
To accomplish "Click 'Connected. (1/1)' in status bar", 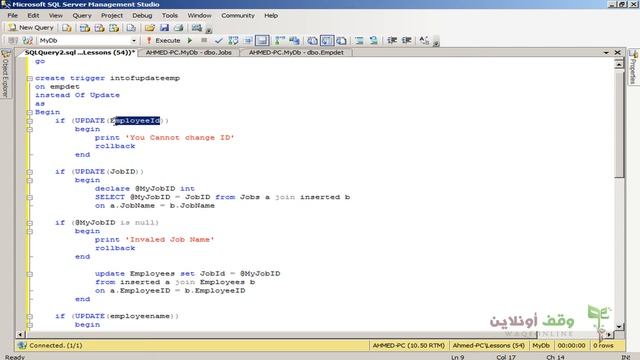I will [56, 345].
